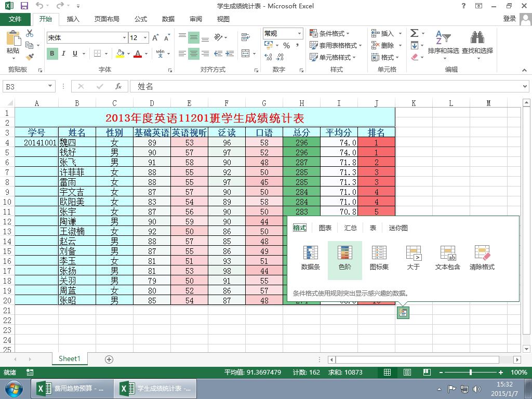532x399 pixels.
Task: Open font color dropdown arrow
Action: coord(146,54)
